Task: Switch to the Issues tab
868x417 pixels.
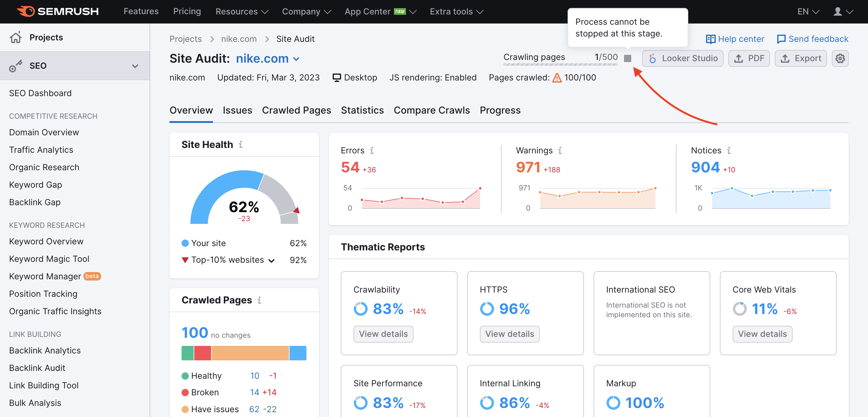Action: coord(237,110)
